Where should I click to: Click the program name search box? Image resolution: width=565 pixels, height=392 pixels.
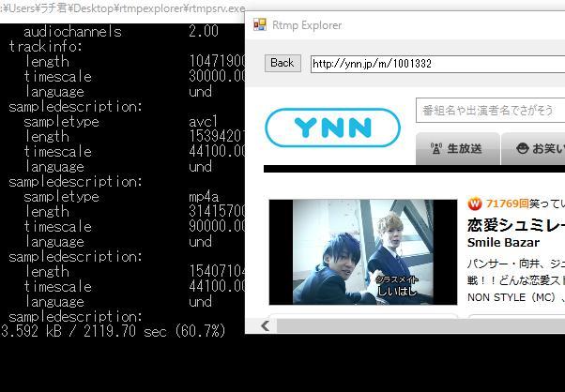[490, 111]
